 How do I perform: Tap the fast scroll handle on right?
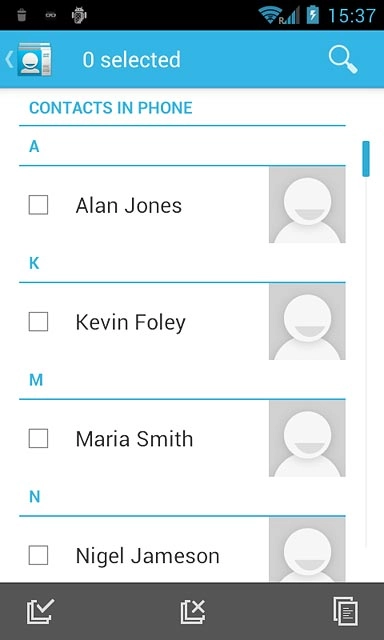(x=366, y=159)
